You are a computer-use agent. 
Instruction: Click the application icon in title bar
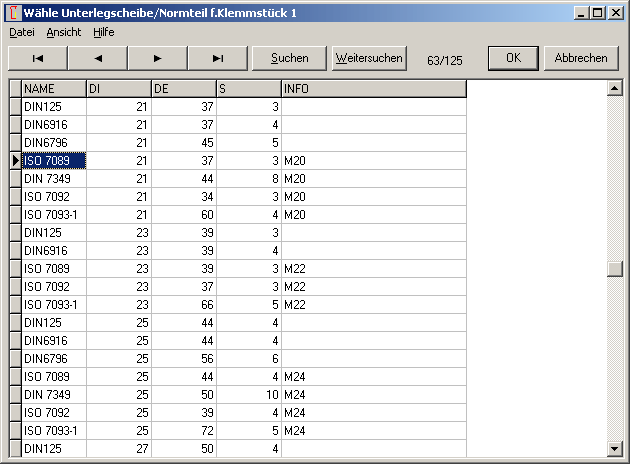pos(12,13)
